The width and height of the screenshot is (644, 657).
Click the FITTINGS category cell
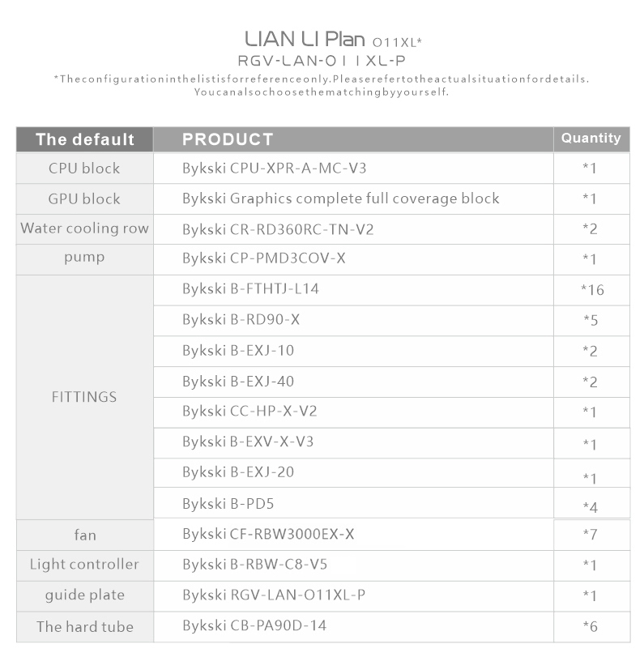[84, 397]
